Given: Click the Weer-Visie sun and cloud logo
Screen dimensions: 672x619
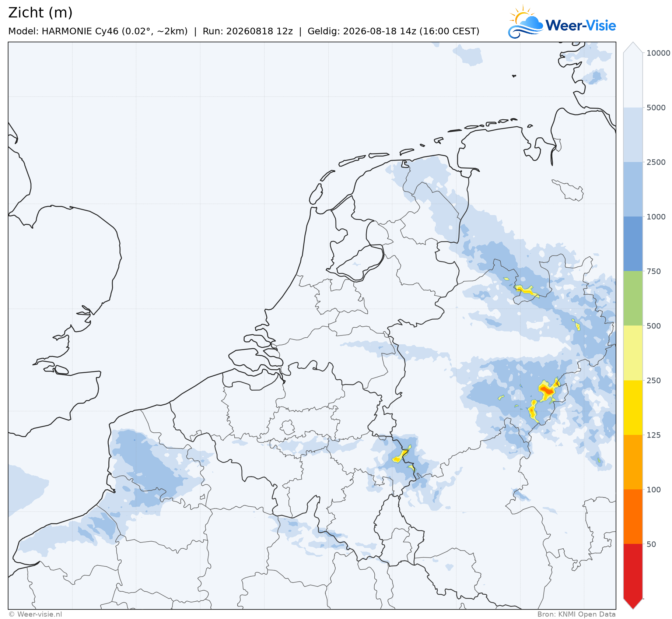Looking at the screenshot, I should [x=525, y=22].
